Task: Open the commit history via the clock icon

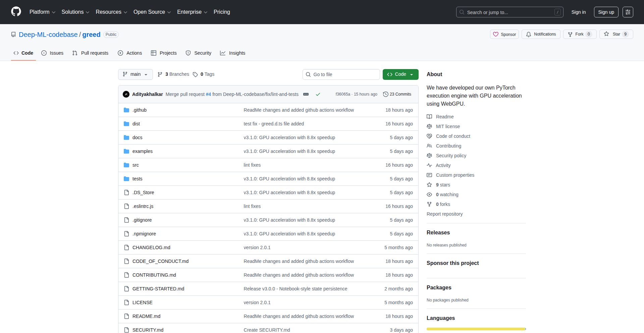Action: [385, 94]
